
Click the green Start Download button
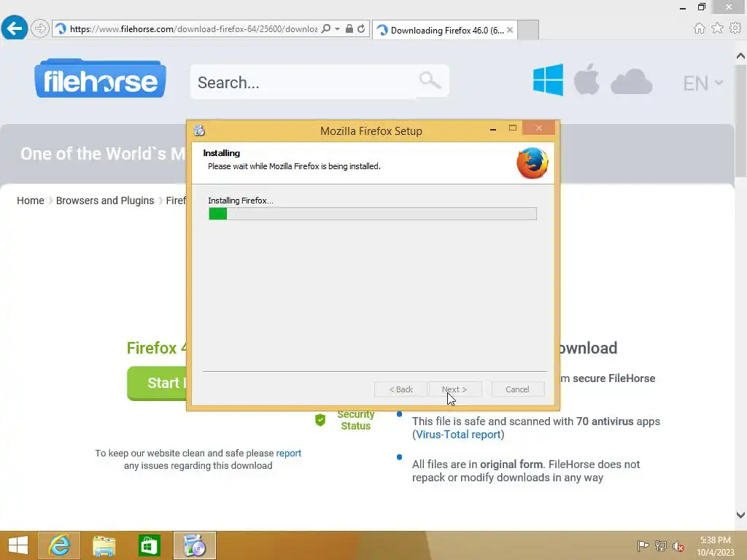click(158, 383)
